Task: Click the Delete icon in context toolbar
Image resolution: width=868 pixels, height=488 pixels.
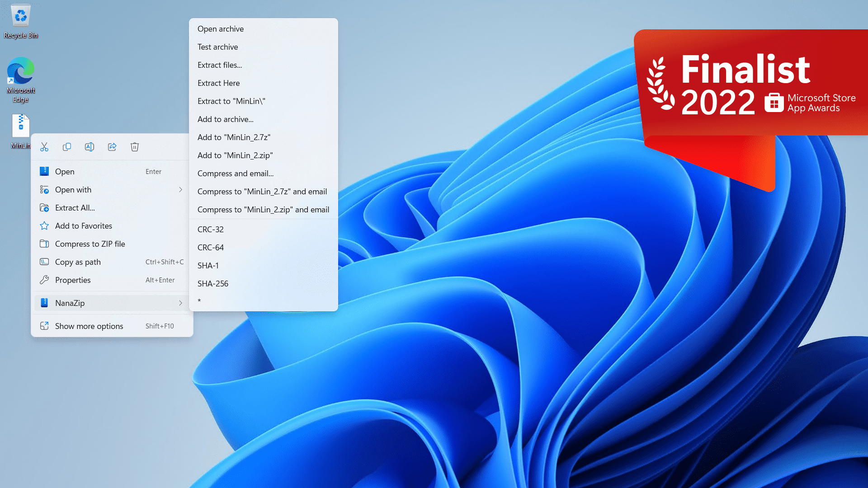Action: (x=135, y=146)
